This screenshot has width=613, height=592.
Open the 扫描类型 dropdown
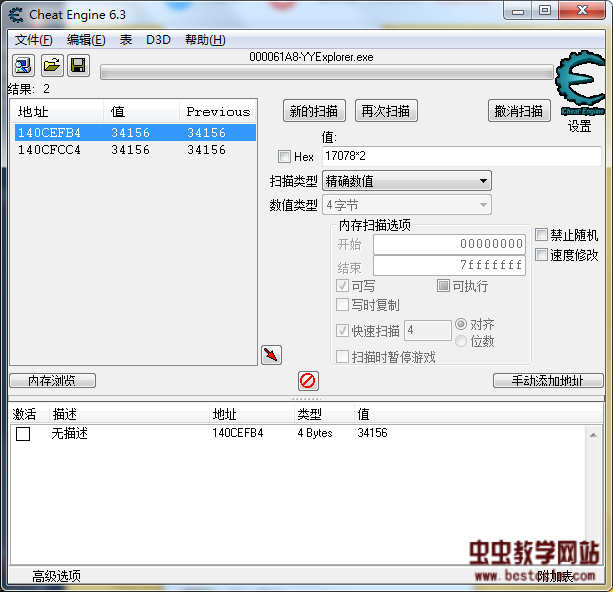(406, 181)
